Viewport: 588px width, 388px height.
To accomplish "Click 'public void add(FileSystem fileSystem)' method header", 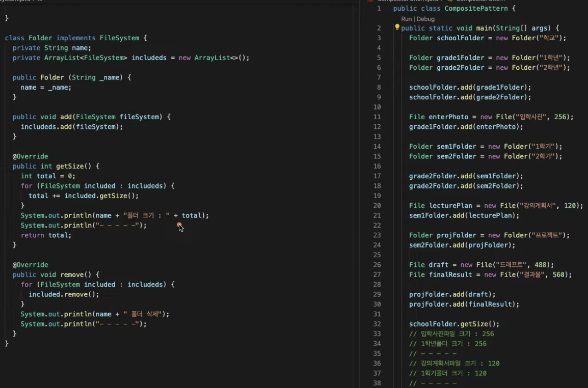I will pos(92,117).
